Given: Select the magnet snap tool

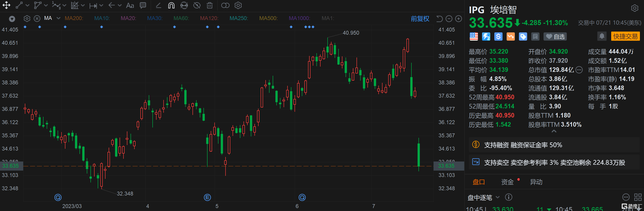Looking at the screenshot, I should (x=171, y=5).
